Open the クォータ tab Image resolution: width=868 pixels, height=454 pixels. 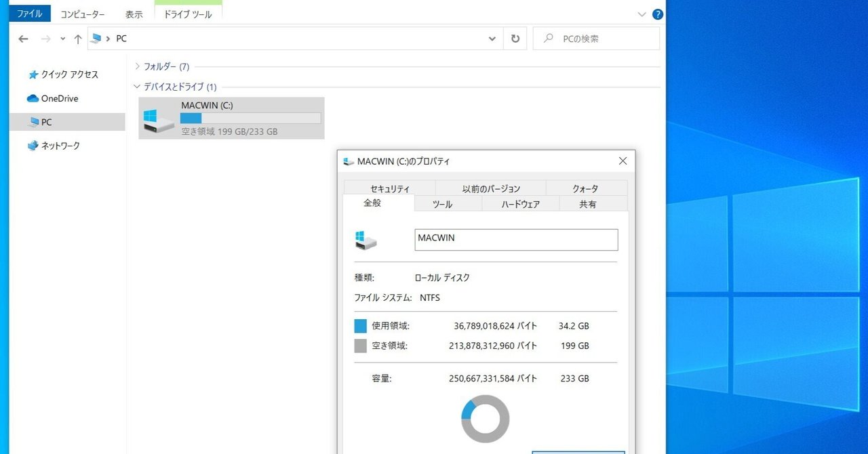tap(585, 188)
